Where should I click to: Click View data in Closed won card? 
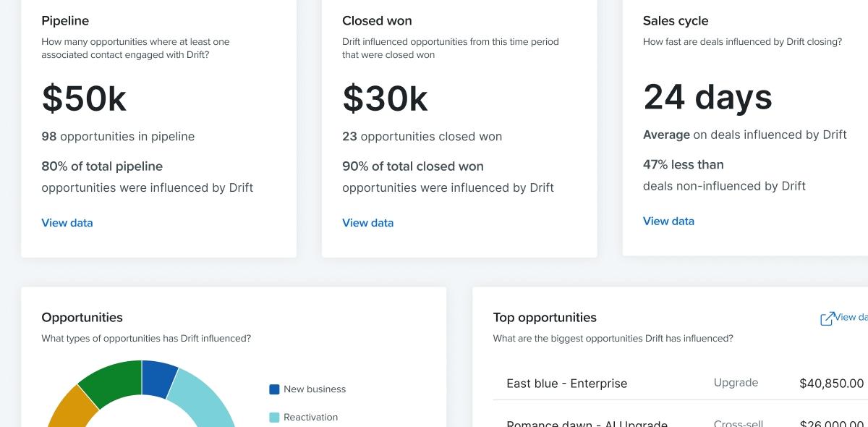click(x=368, y=223)
